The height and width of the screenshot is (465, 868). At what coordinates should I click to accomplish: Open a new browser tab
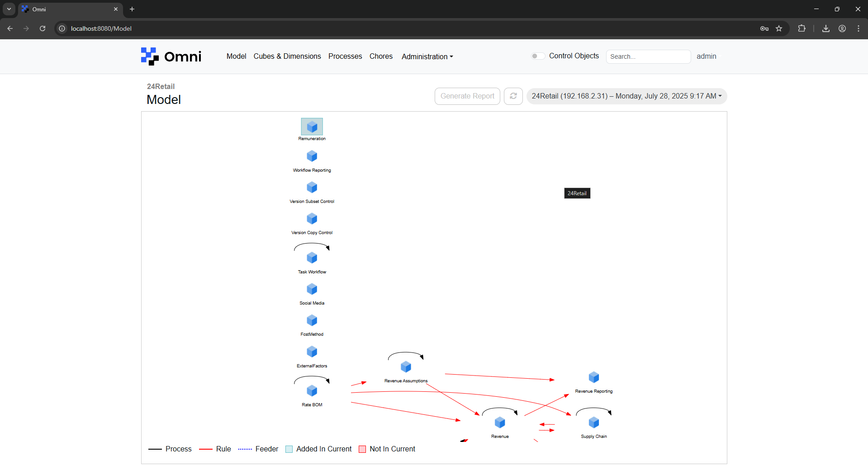132,9
